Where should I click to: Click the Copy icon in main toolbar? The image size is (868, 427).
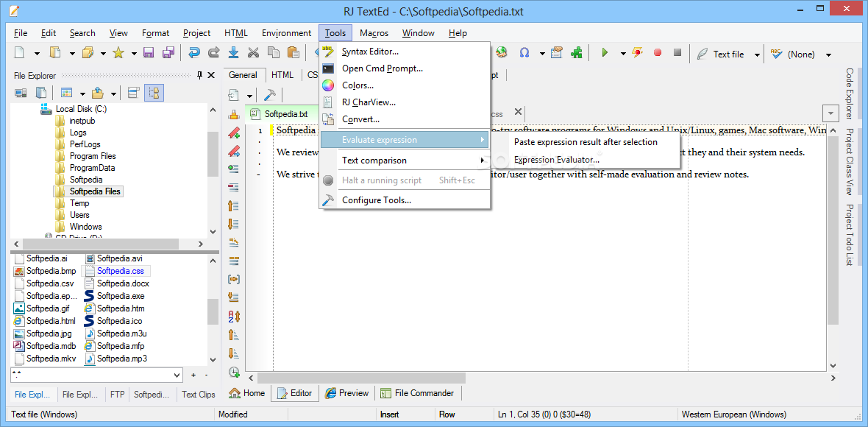[x=274, y=53]
